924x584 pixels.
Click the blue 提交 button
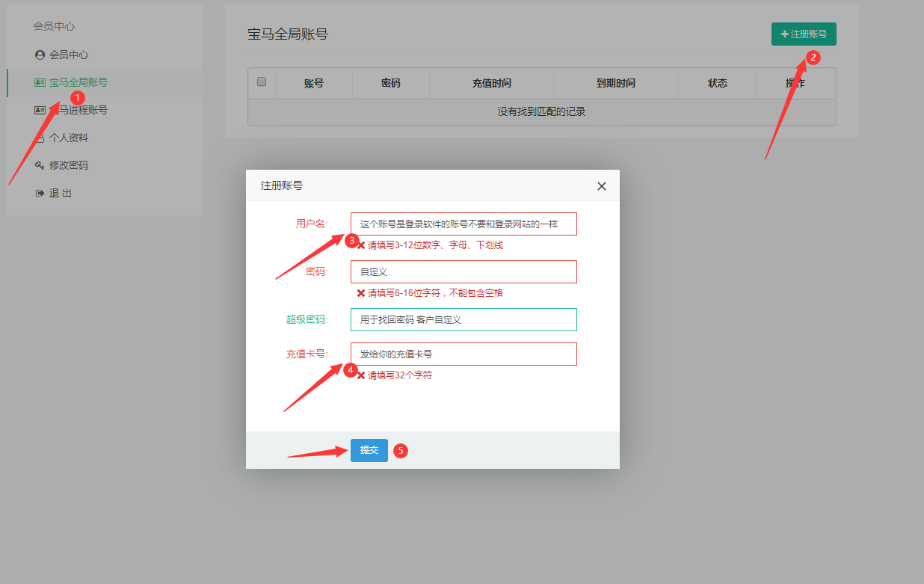[x=369, y=450]
